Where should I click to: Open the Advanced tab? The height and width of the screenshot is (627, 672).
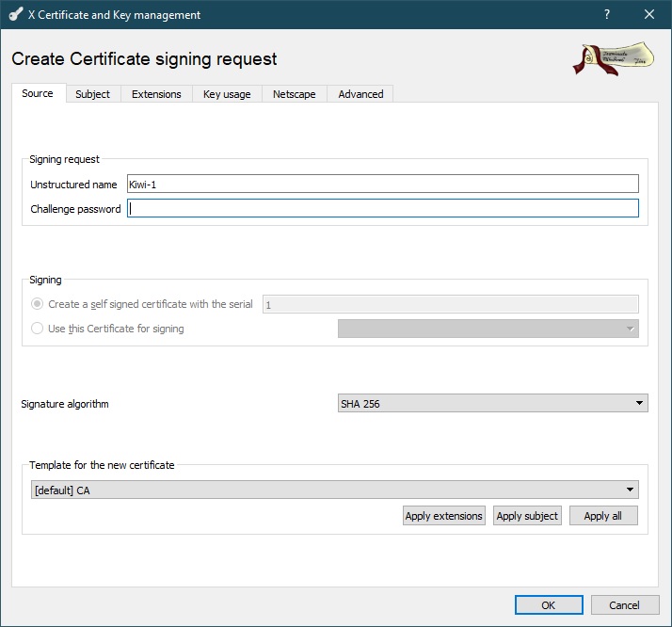360,94
